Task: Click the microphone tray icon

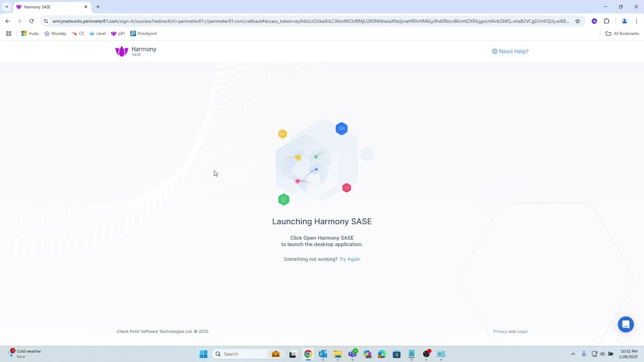Action: (584, 354)
